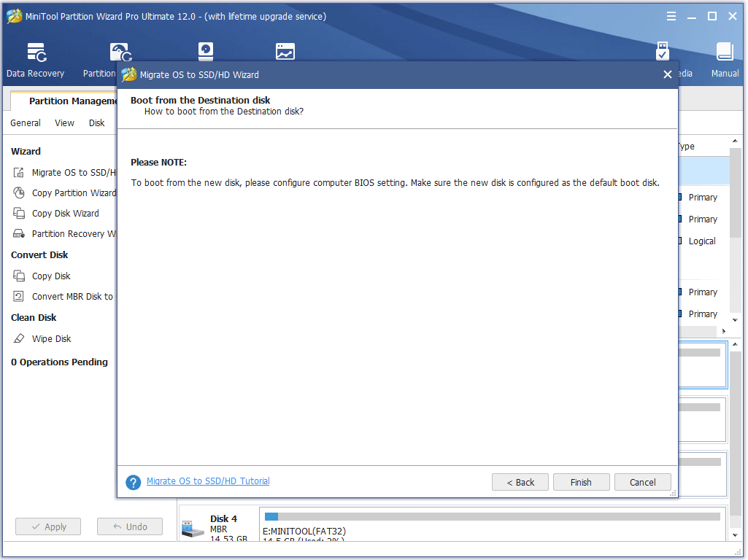Viewport: 748px width, 560px height.
Task: Click the Back button in wizard
Action: (520, 482)
